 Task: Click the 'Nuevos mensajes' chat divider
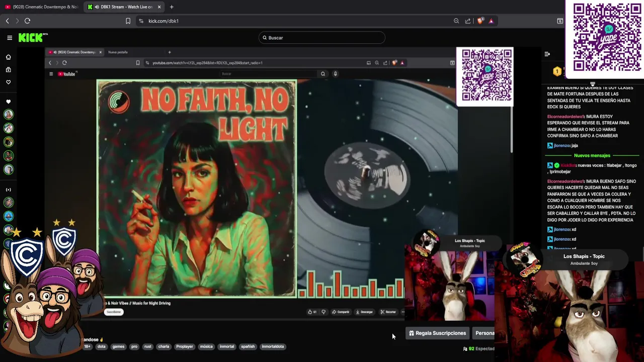click(x=592, y=155)
